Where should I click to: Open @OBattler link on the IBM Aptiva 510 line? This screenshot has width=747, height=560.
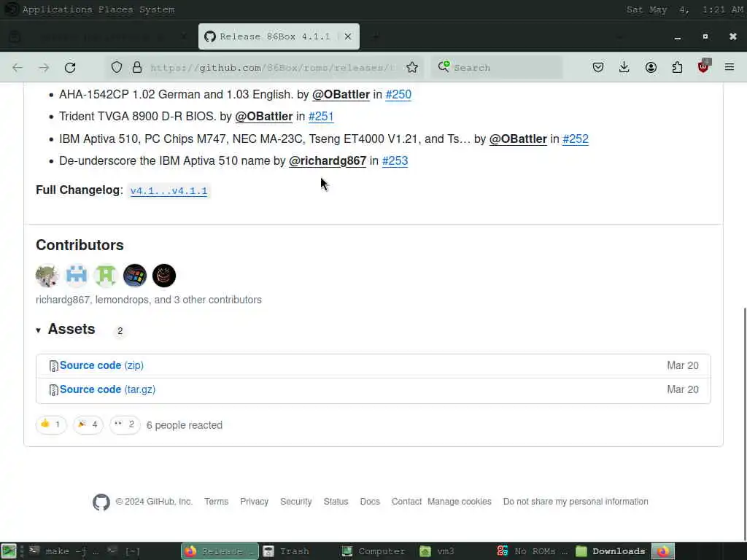tap(518, 139)
